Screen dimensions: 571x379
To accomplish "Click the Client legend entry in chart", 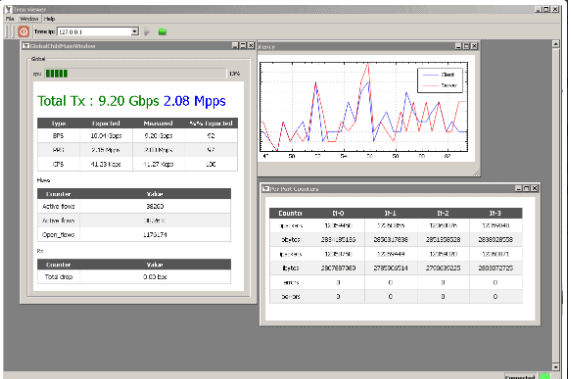I will click(440, 75).
